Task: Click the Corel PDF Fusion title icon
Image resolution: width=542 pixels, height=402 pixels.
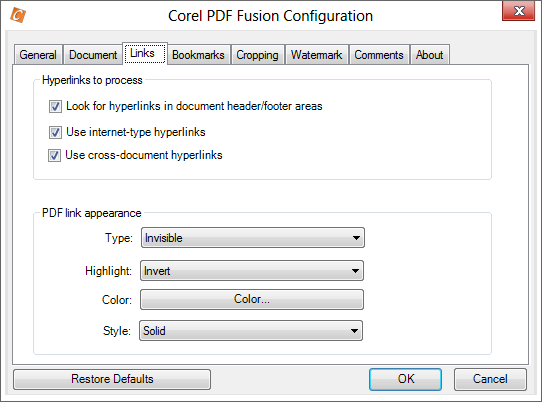Action: pos(18,15)
